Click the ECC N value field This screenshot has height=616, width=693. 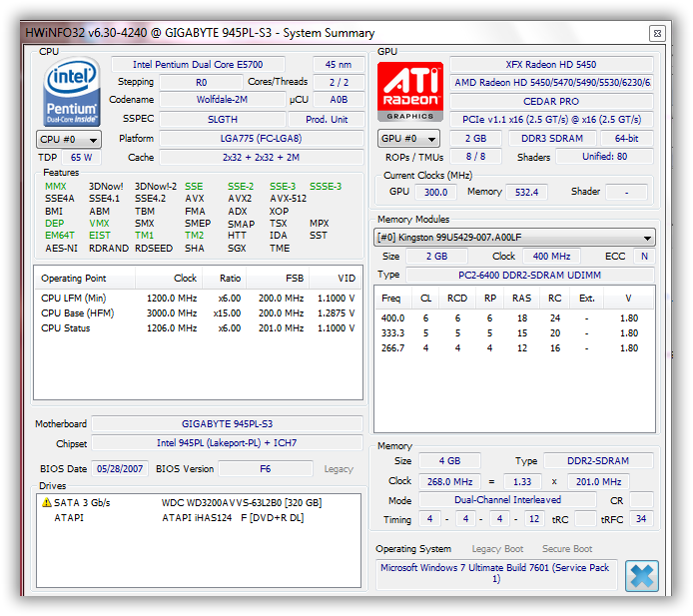644,257
